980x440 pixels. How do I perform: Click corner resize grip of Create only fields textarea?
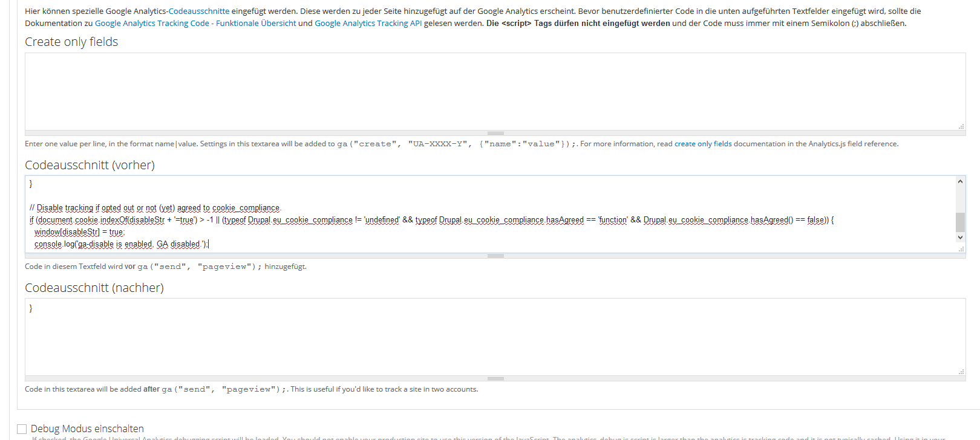tap(961, 126)
